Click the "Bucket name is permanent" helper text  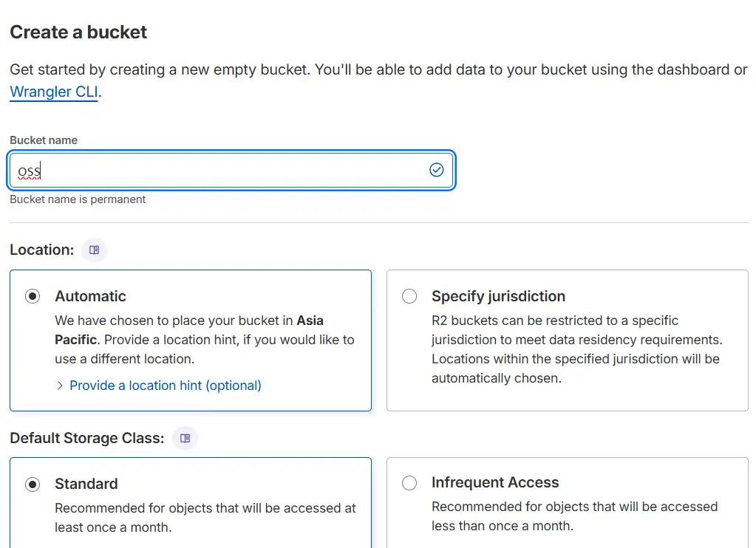pyautogui.click(x=78, y=199)
